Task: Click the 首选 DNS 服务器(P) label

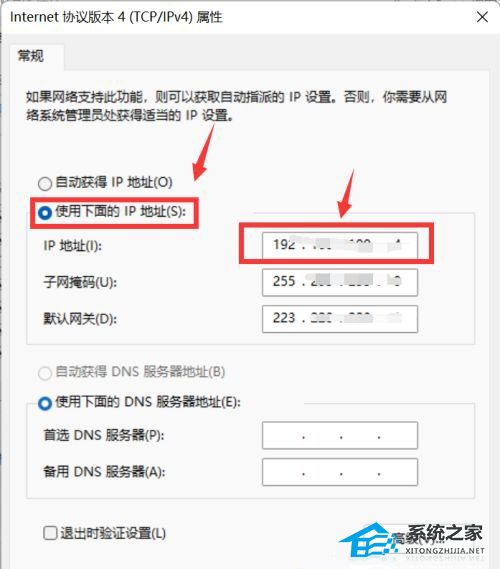Action: pyautogui.click(x=104, y=435)
